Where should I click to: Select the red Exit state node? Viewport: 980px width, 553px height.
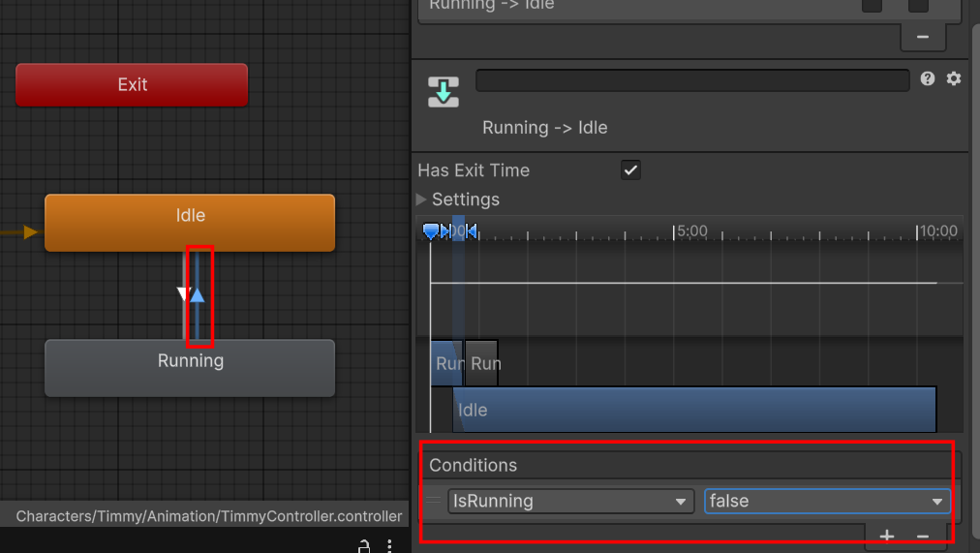click(x=132, y=85)
